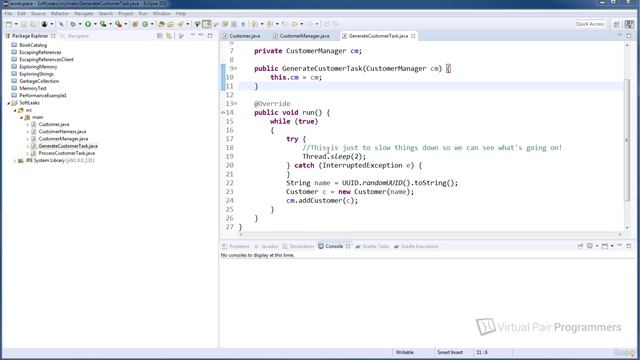640x360 pixels.
Task: Toggle Show Whitespace Characters button
Action: click(x=243, y=24)
